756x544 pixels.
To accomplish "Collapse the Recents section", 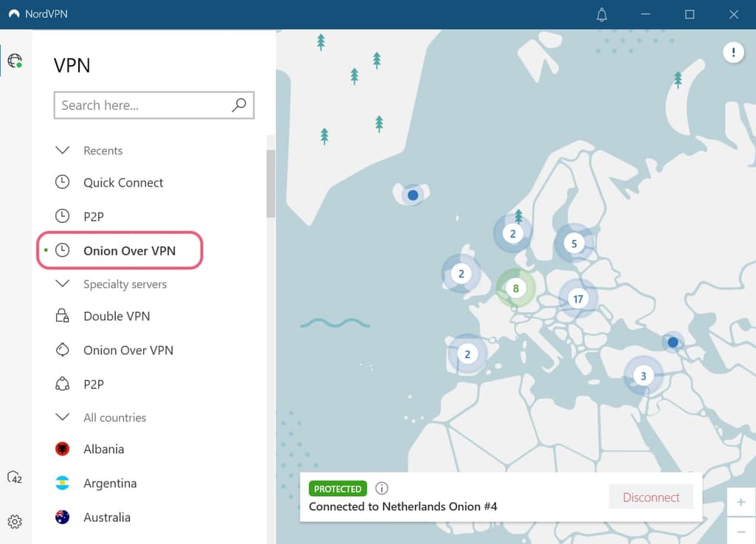I will tap(63, 151).
